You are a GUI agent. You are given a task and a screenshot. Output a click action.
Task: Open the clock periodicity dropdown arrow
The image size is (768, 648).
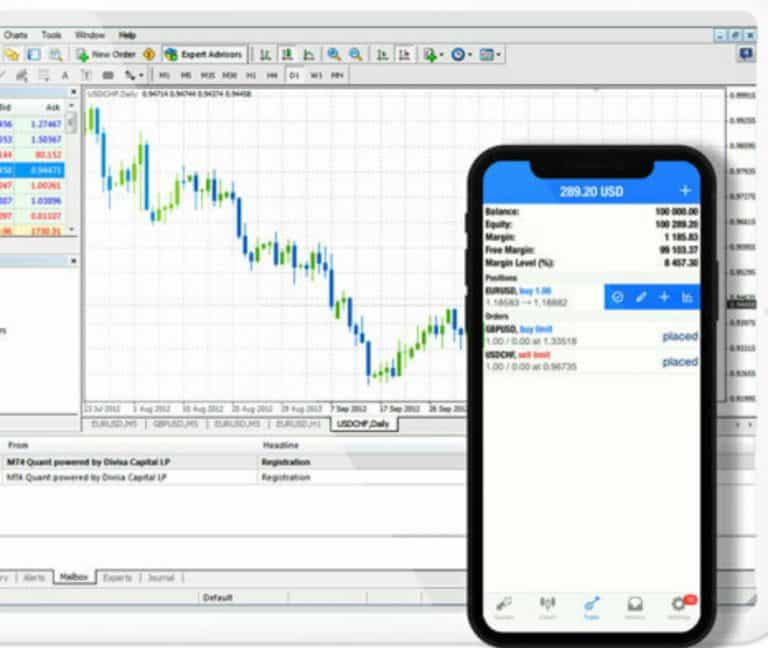coord(469,54)
